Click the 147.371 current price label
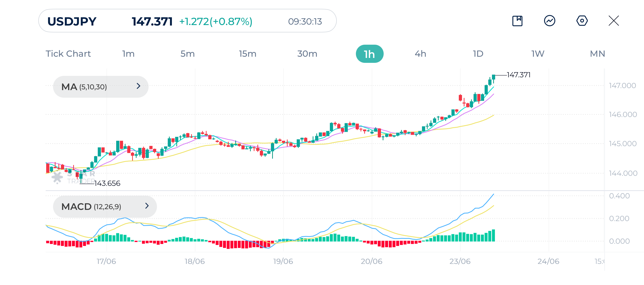The width and height of the screenshot is (644, 285). click(x=152, y=22)
